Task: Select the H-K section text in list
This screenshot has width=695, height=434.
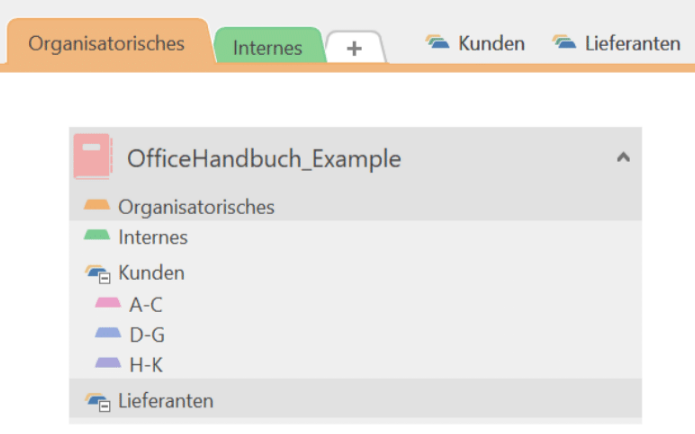Action: tap(146, 365)
